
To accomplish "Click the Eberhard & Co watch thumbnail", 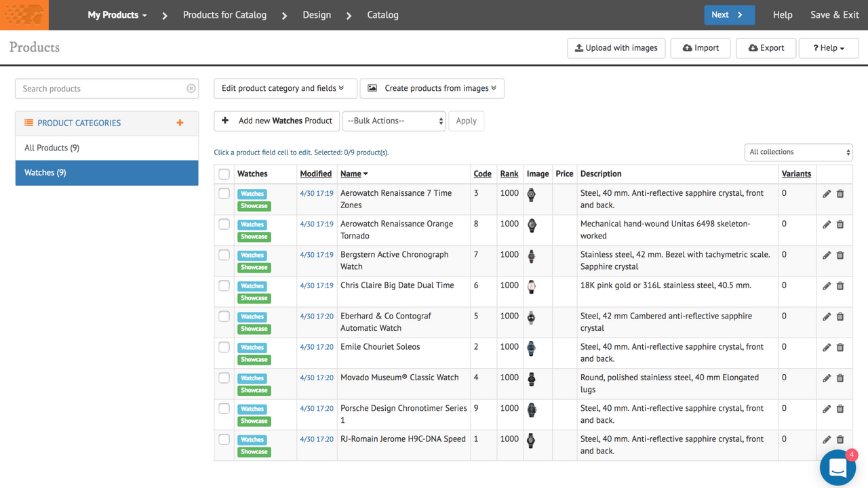I will [x=531, y=317].
